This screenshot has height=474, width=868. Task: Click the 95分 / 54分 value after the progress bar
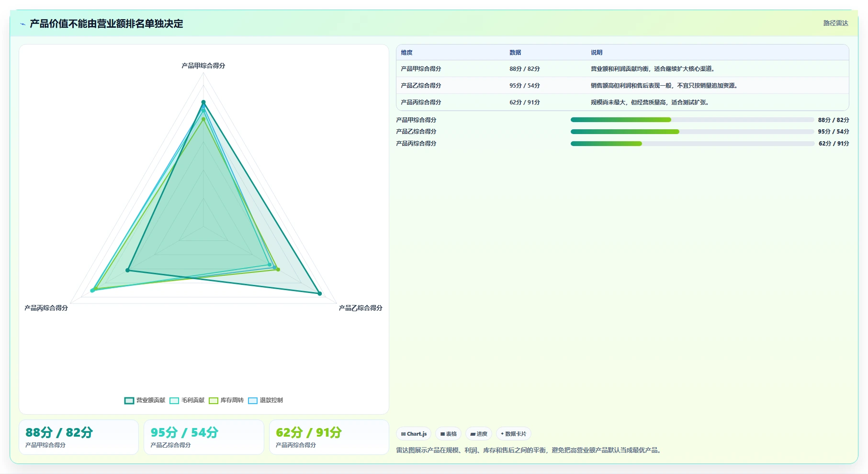pos(834,132)
